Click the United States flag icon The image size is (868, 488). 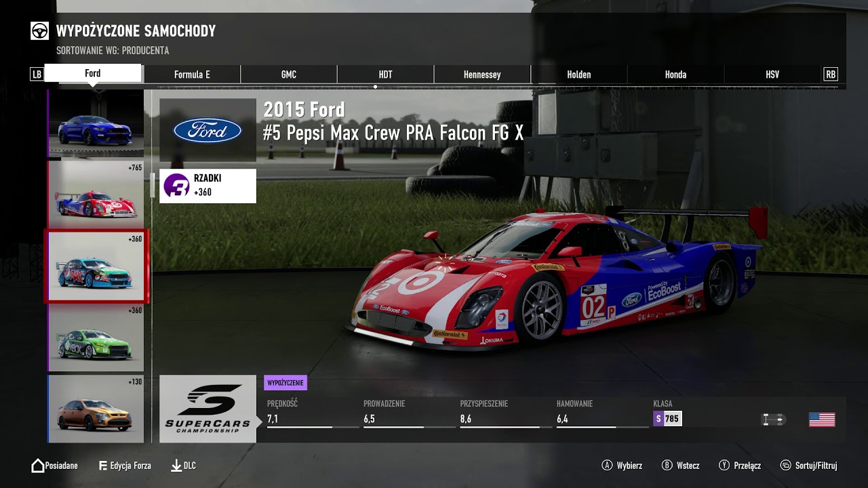pos(822,420)
